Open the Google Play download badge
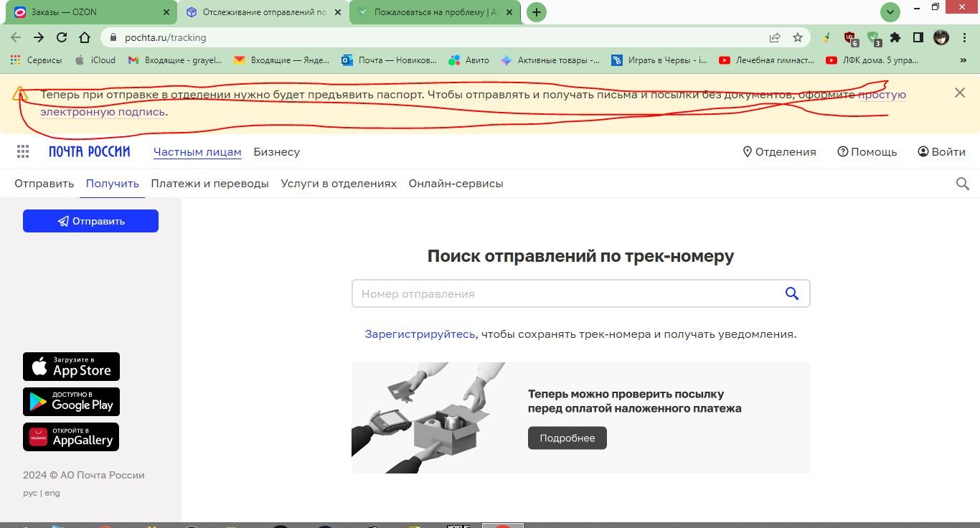This screenshot has height=528, width=980. click(x=70, y=402)
